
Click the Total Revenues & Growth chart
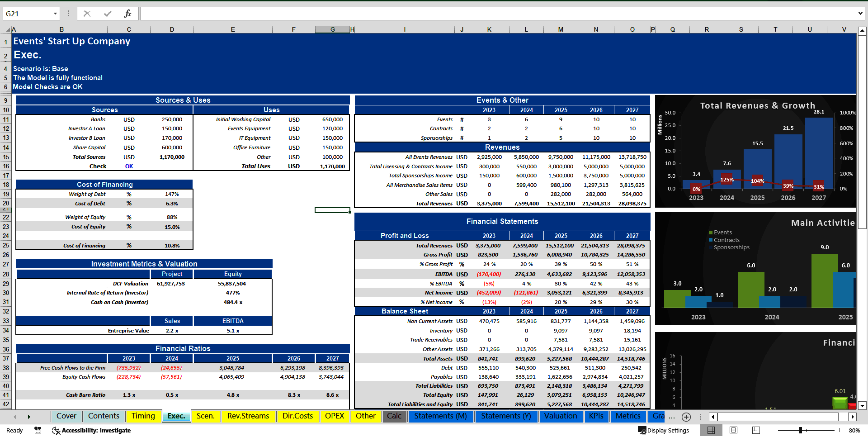pyautogui.click(x=755, y=151)
